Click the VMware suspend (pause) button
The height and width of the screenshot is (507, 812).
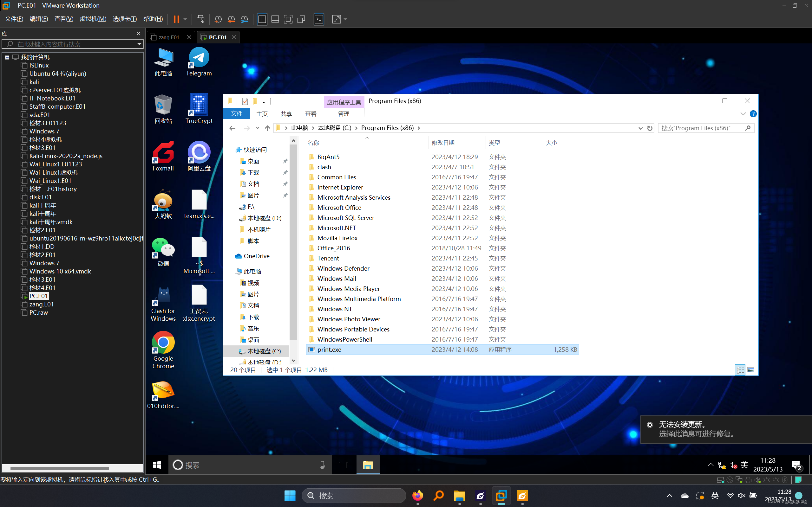(176, 19)
